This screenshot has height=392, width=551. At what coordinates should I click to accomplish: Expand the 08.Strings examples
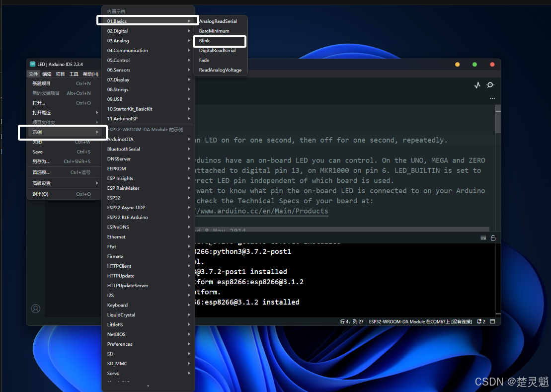[x=148, y=89]
